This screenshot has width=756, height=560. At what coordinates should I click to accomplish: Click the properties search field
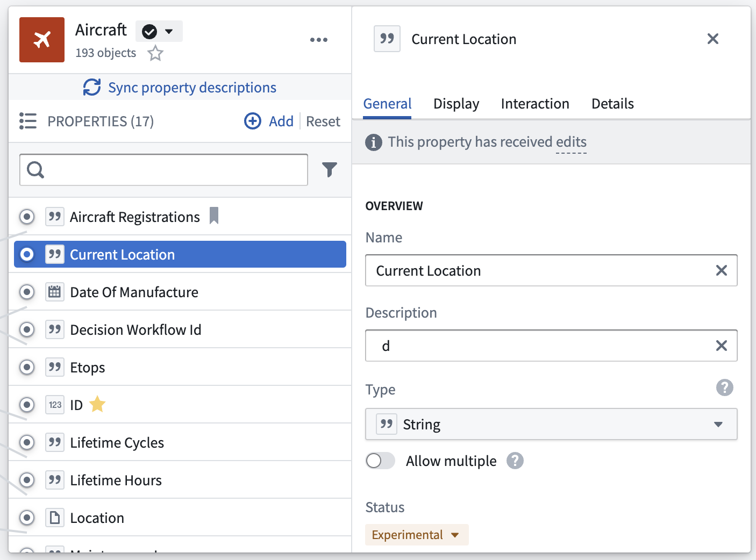[163, 170]
